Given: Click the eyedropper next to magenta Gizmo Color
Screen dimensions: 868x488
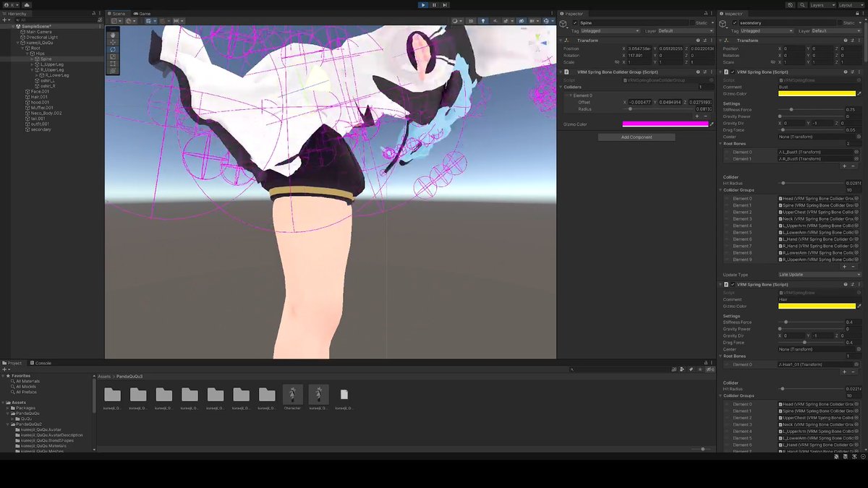Looking at the screenshot, I should pos(712,124).
